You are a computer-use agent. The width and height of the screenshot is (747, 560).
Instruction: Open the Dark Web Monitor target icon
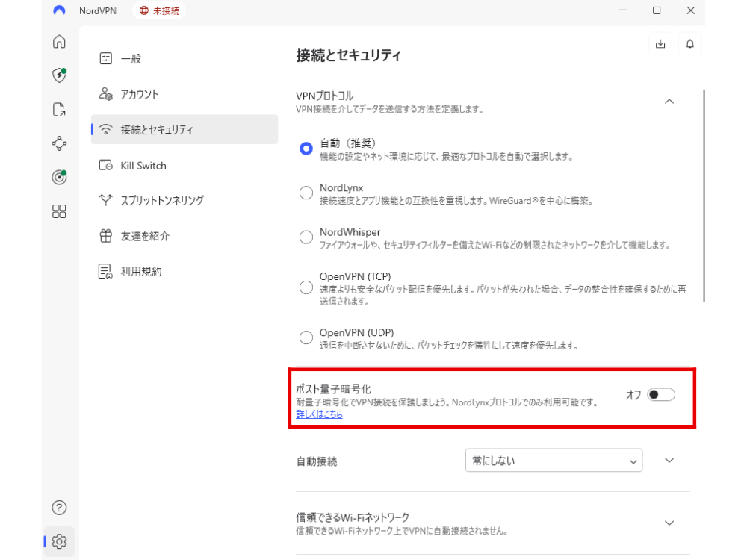pyautogui.click(x=59, y=177)
